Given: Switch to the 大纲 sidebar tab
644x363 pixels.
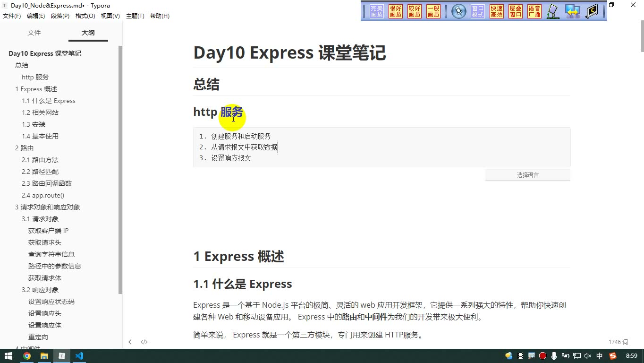Looking at the screenshot, I should [x=88, y=33].
